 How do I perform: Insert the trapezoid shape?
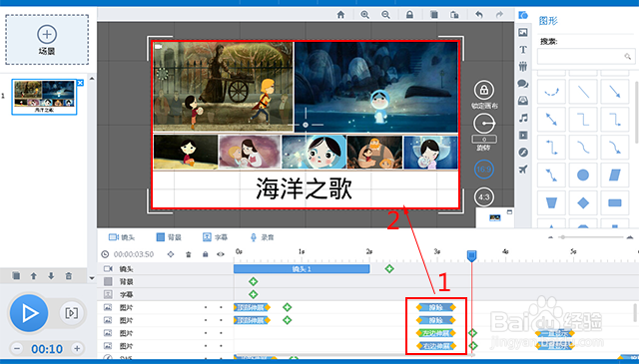[551, 202]
